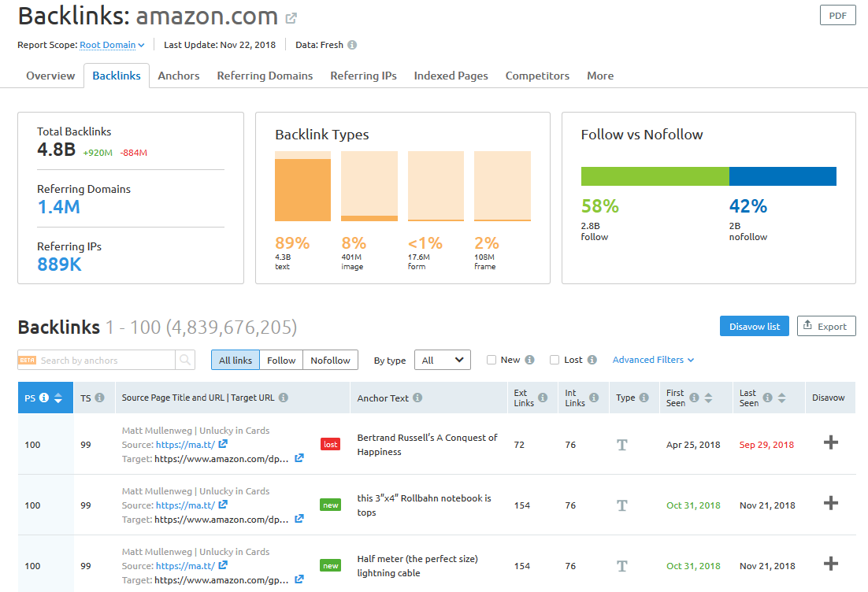Screen dimensions: 868x592
Task: Open Root Domain report scope dropdown
Action: click(x=112, y=45)
